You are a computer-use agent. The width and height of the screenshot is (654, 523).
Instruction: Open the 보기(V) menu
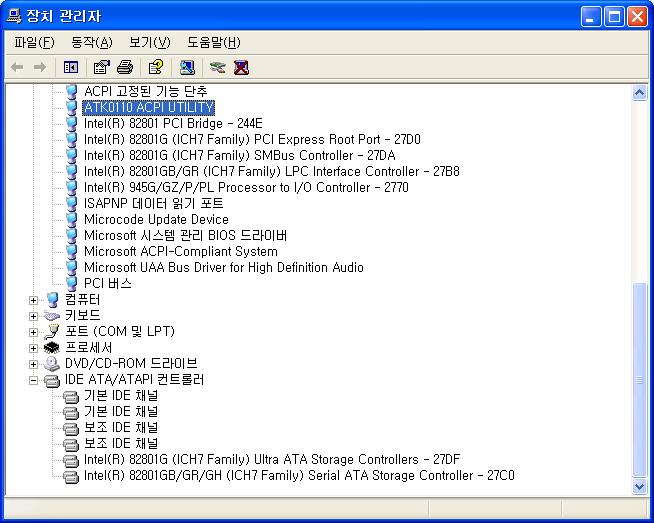[150, 42]
